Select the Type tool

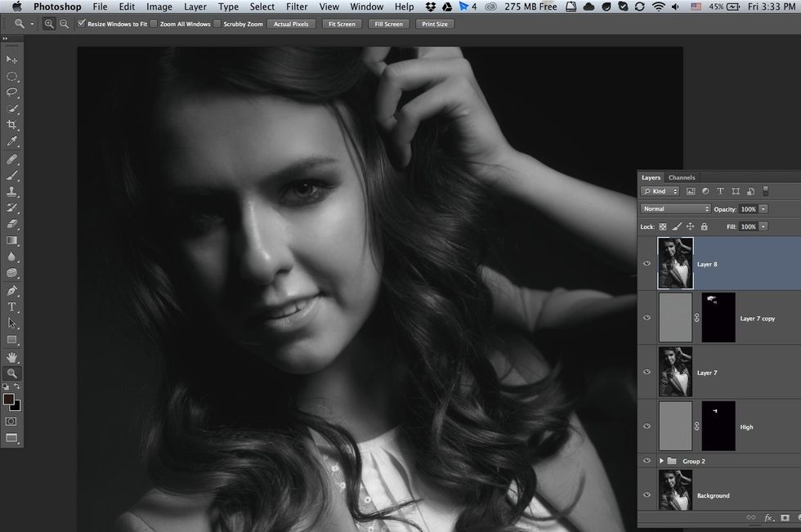(x=11, y=306)
